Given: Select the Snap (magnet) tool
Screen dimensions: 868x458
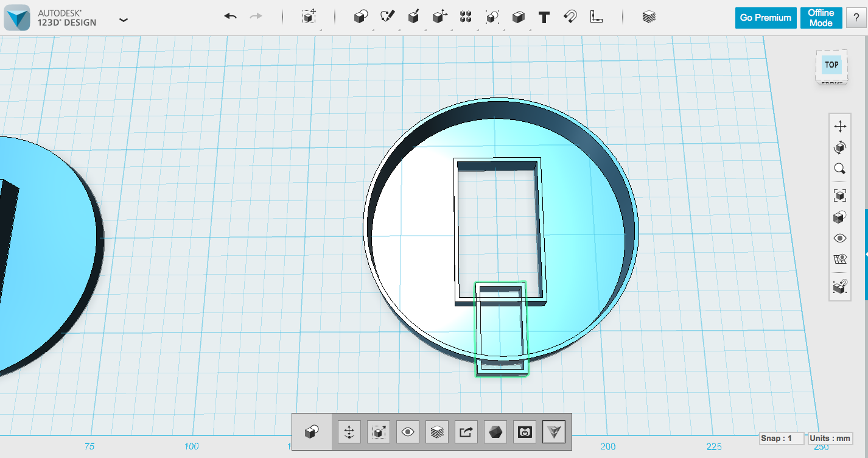Looking at the screenshot, I should click(570, 16).
